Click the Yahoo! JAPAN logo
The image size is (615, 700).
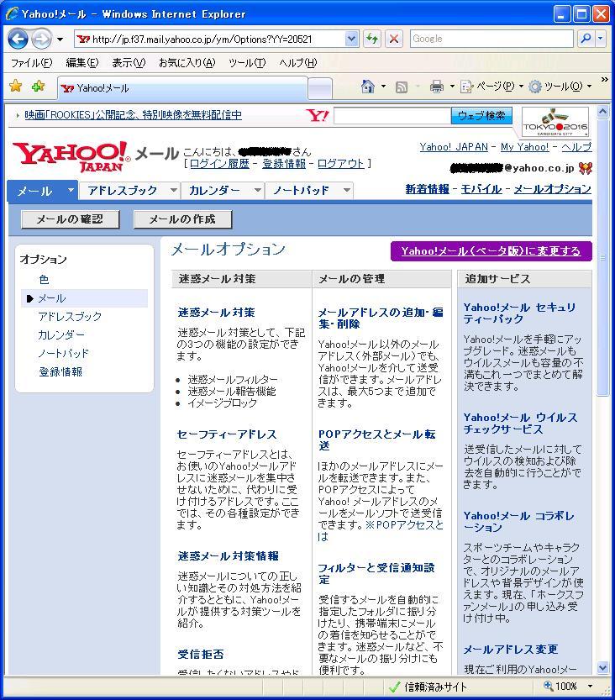point(71,157)
